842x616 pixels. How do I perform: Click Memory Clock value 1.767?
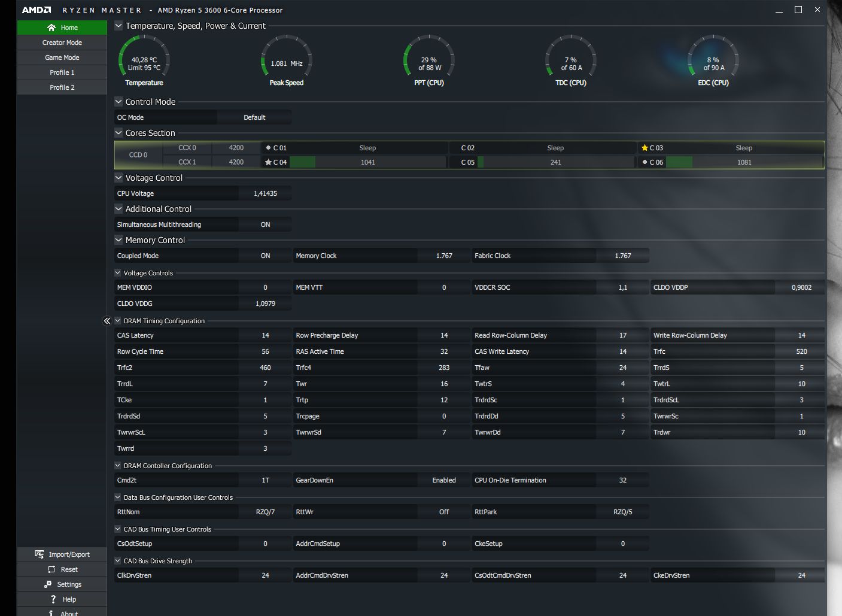[x=444, y=256]
